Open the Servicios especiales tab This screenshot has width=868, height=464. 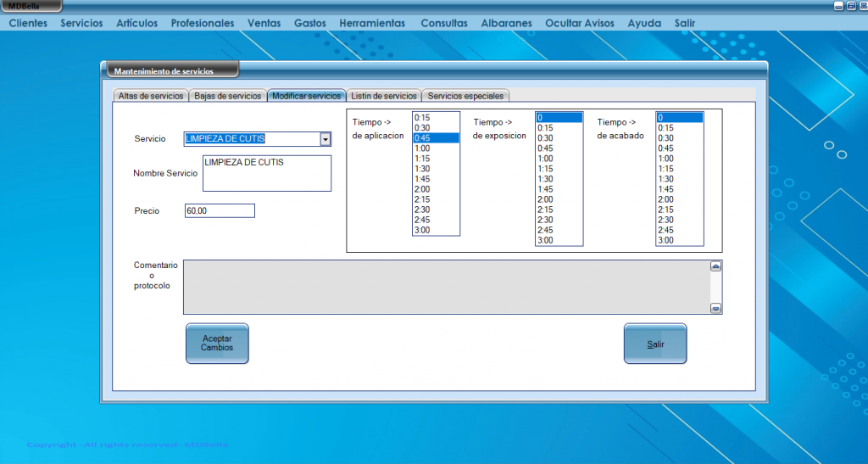(465, 96)
